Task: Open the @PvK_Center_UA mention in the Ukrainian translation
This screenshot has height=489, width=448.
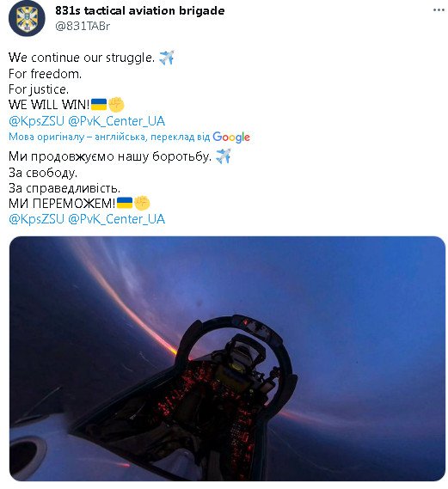Action: point(116,219)
